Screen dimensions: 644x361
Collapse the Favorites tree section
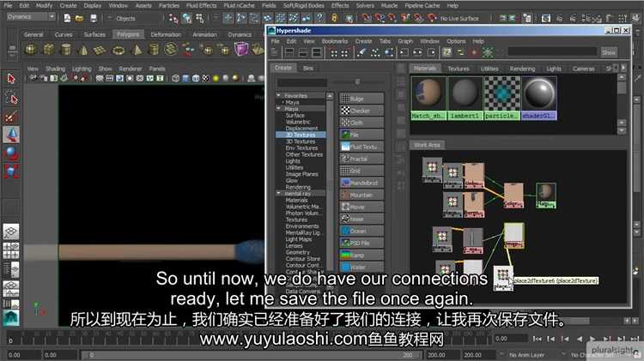[278, 95]
